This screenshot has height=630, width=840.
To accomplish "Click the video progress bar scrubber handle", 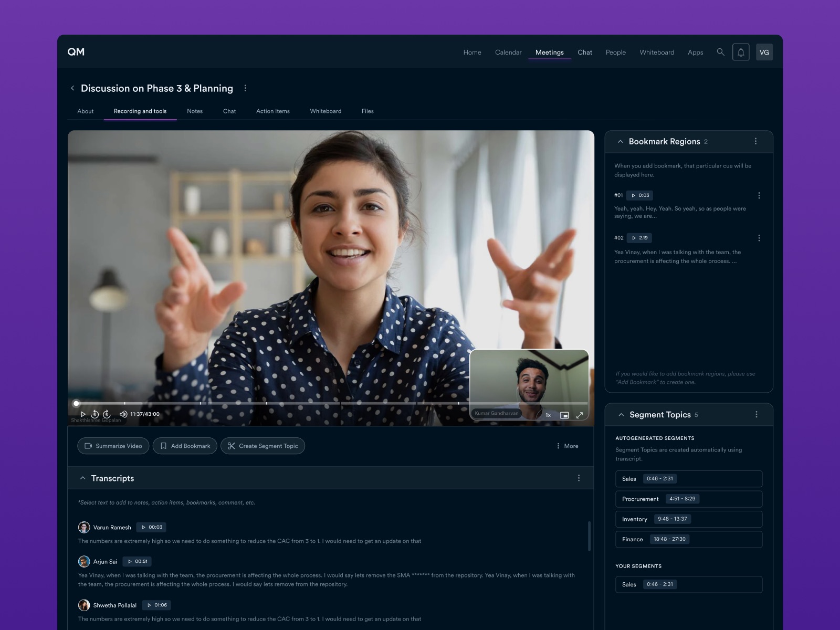I will click(76, 403).
